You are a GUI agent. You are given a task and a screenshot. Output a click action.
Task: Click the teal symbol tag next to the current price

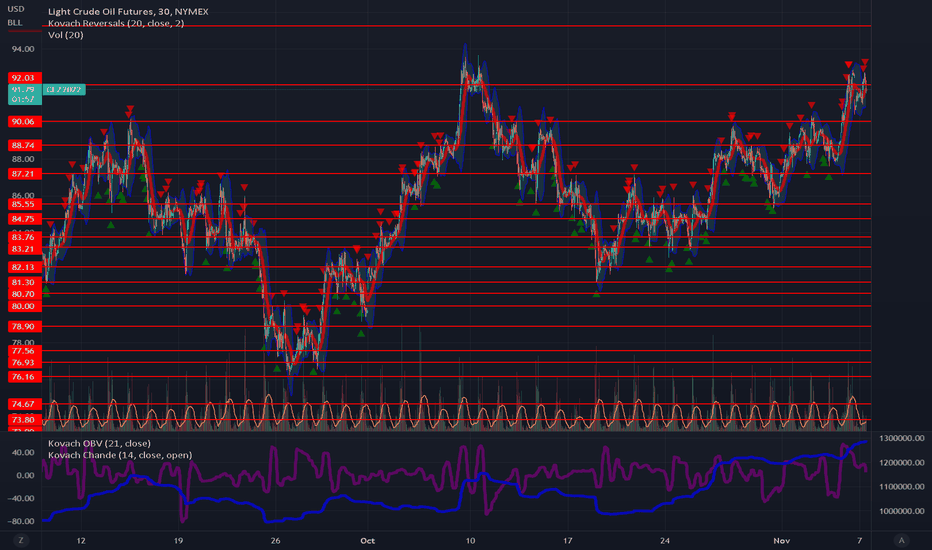pyautogui.click(x=64, y=89)
